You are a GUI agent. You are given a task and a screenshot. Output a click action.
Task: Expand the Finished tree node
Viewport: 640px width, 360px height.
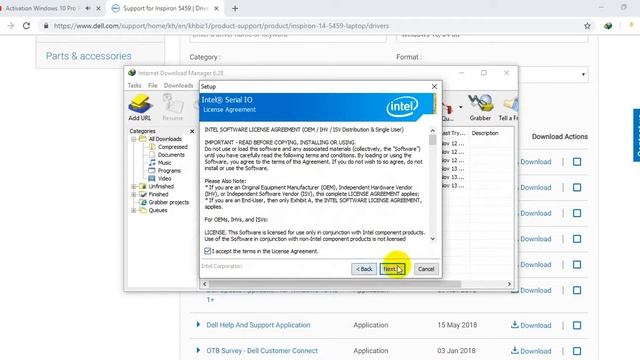coord(133,194)
